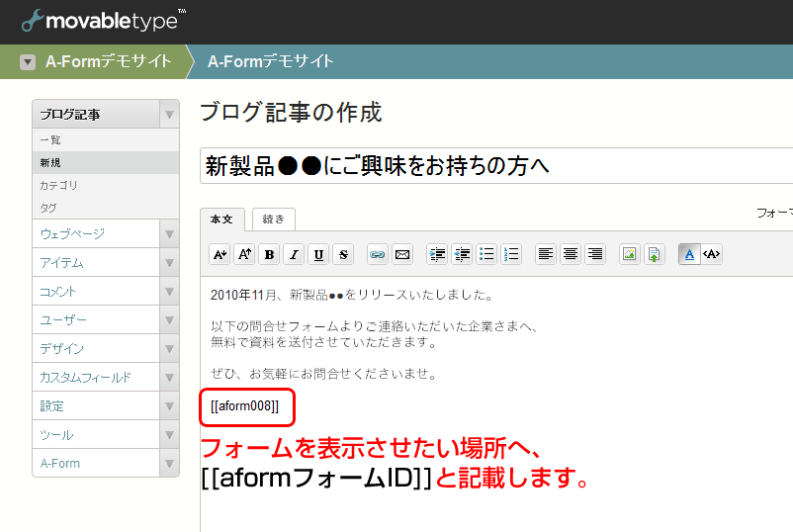Open the コメント sidebar menu
793x532 pixels.
coord(96,292)
